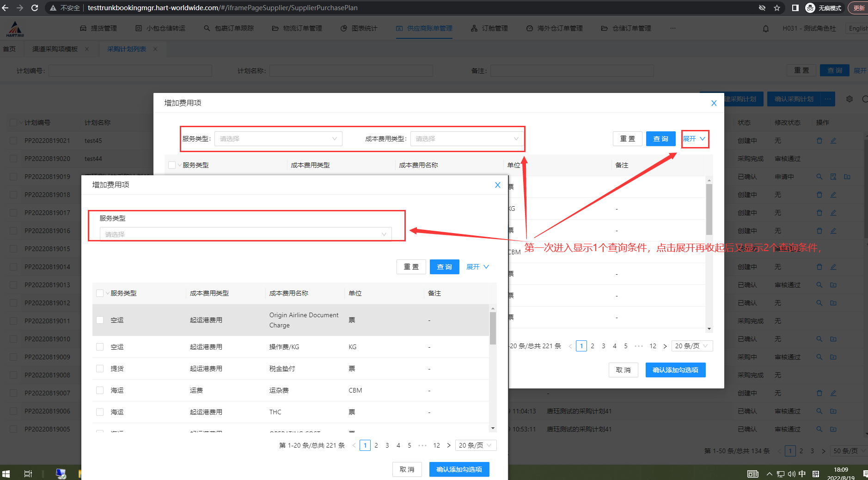This screenshot has width=868, height=480.
Task: View plan PP20220819019 with the magnifier icon
Action: click(x=819, y=177)
